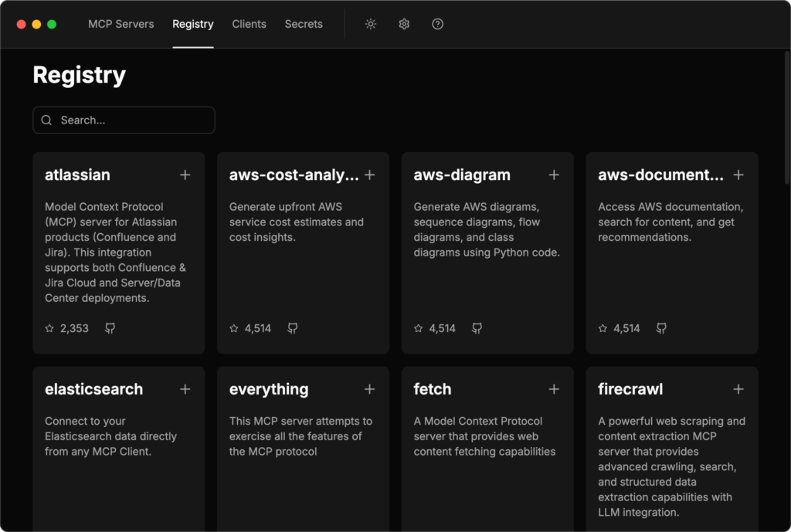This screenshot has width=791, height=532.
Task: Switch to the MCP Servers tab
Action: coord(121,24)
